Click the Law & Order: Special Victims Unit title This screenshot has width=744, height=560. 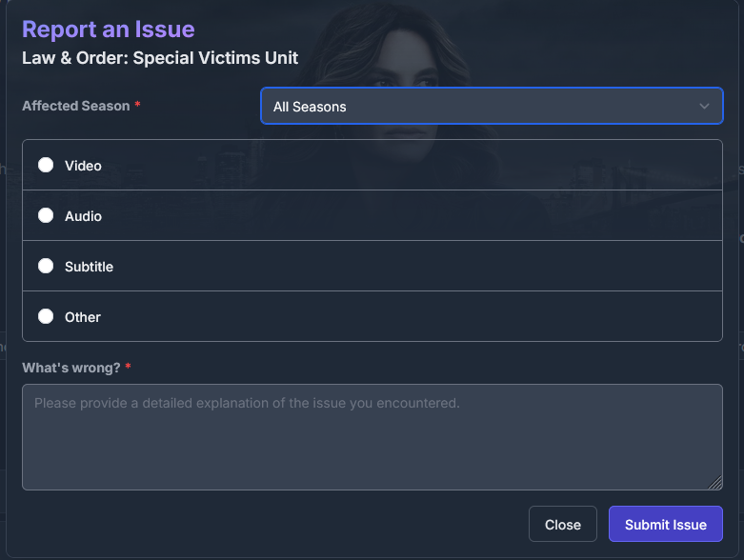(x=160, y=58)
